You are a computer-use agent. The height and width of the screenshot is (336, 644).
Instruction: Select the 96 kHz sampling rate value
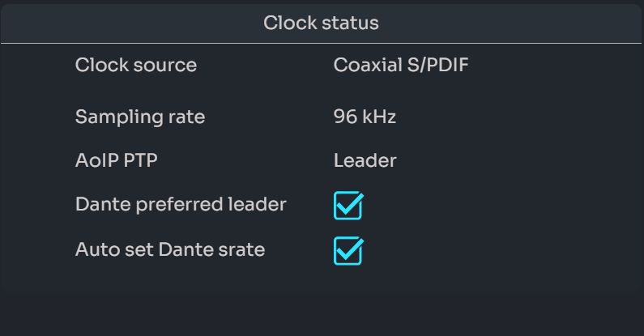(x=365, y=117)
